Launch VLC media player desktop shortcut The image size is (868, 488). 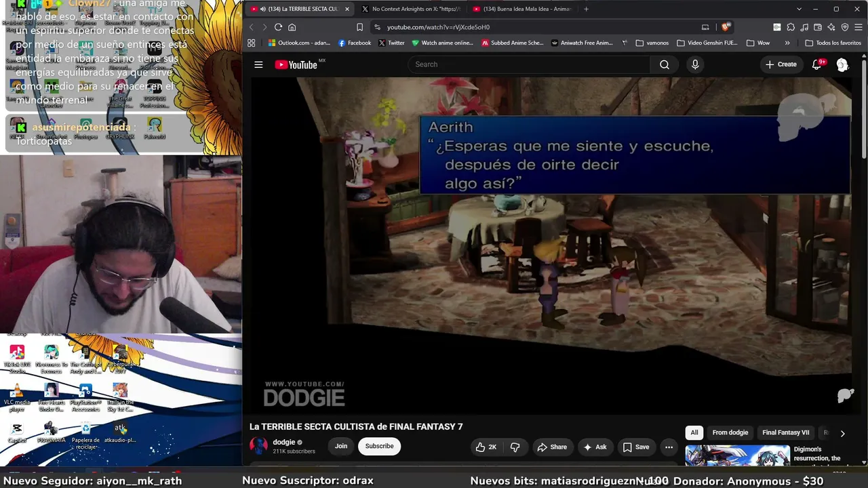(x=17, y=397)
